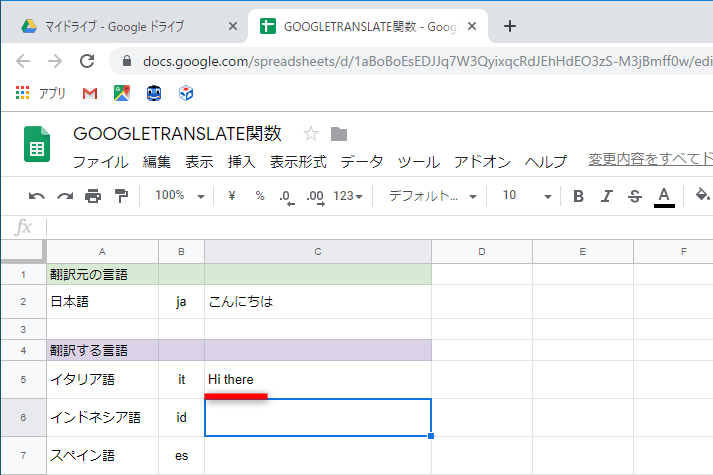Reload the page
The image size is (713, 475).
point(87,61)
